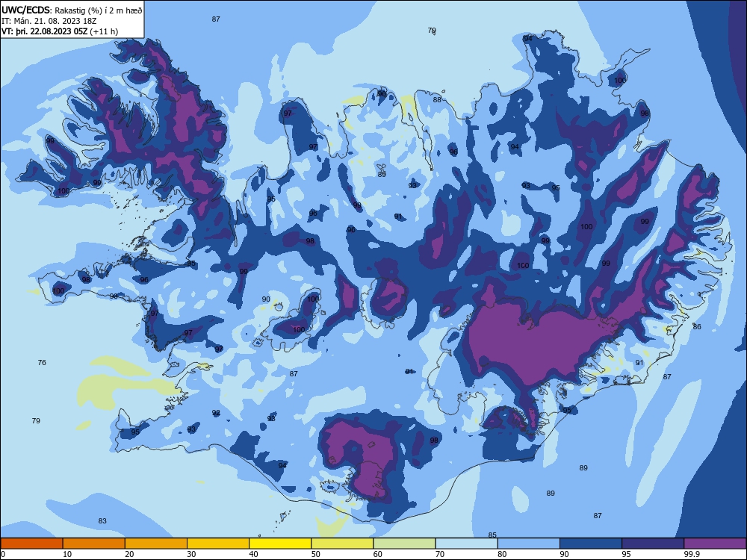
Task: Click the humidity value '92' in the southwest
Action: (x=216, y=413)
